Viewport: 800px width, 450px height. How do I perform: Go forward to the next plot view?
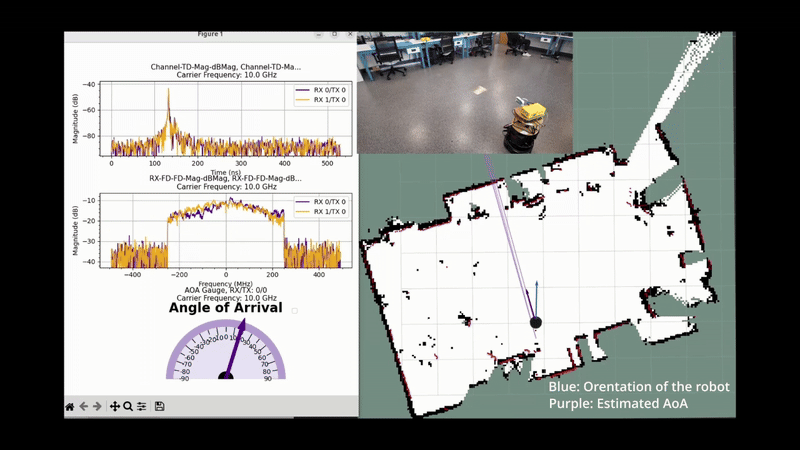pyautogui.click(x=97, y=407)
